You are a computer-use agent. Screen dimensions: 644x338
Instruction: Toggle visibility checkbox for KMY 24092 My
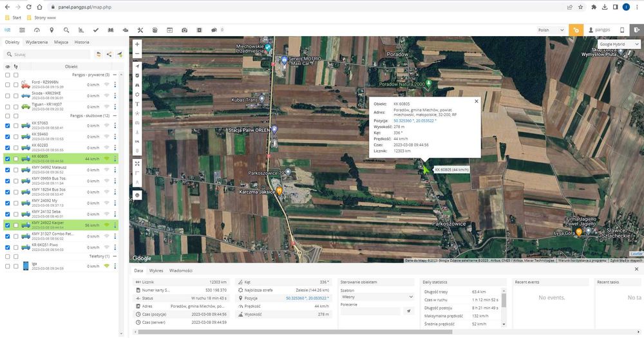click(x=7, y=203)
